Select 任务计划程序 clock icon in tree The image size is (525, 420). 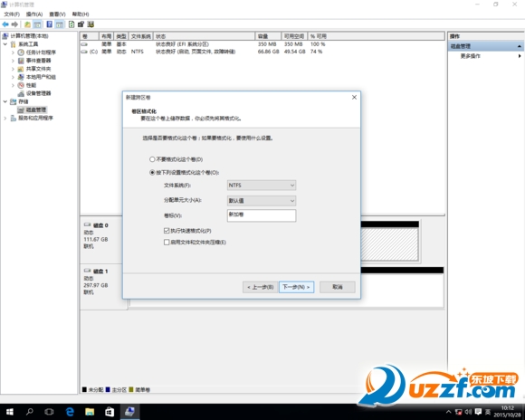tap(21, 52)
